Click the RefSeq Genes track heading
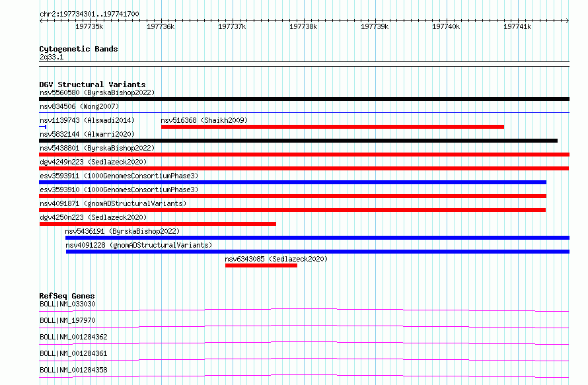The width and height of the screenshot is (588, 385). point(67,296)
